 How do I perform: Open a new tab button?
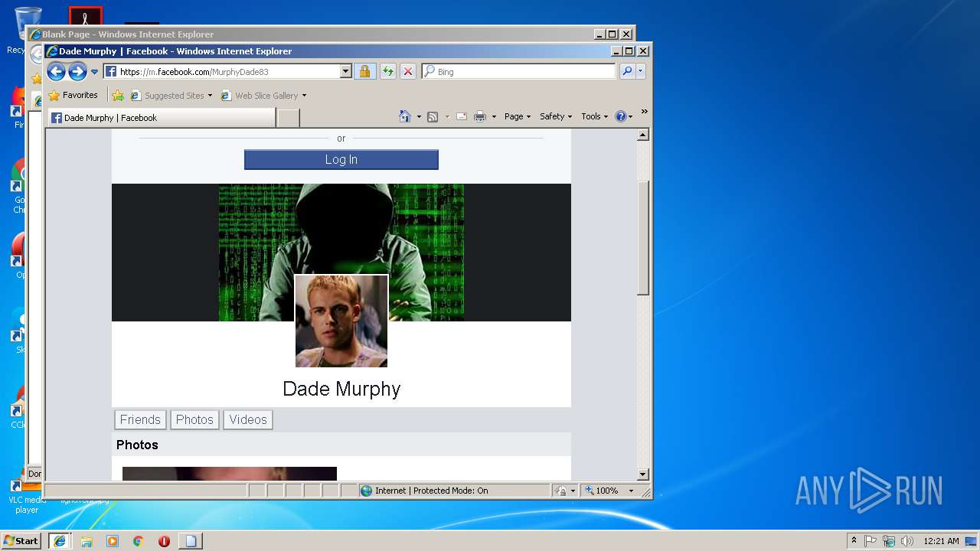coord(288,118)
